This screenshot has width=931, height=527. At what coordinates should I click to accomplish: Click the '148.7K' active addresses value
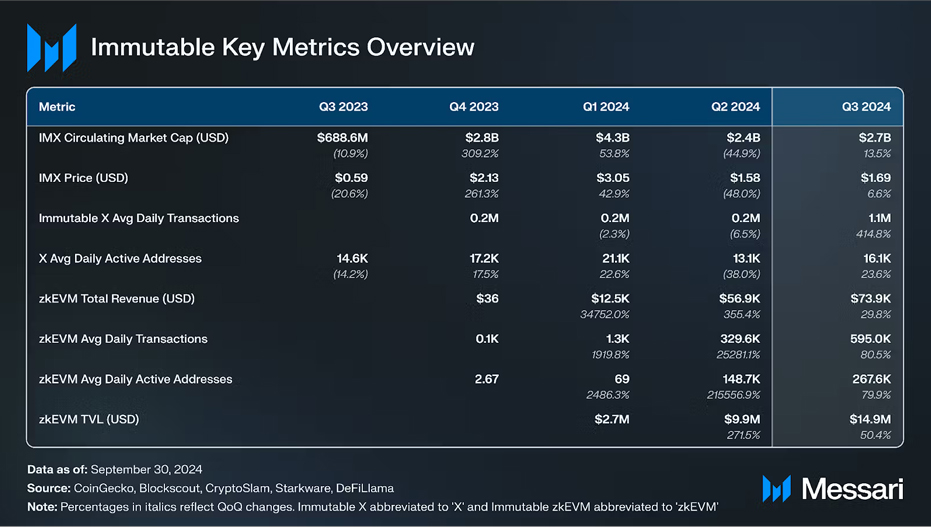[741, 379]
